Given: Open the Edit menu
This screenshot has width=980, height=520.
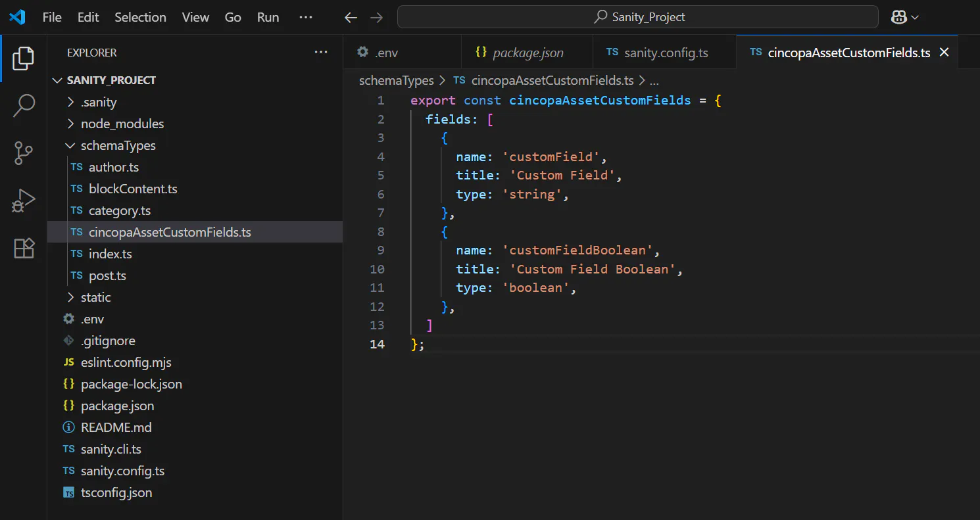Looking at the screenshot, I should 88,18.
